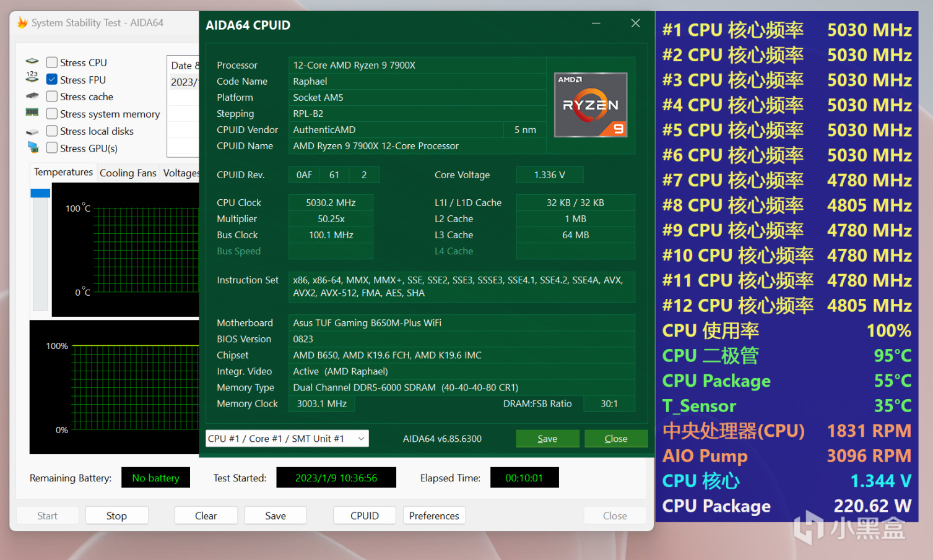Click the Clear button
The width and height of the screenshot is (933, 560).
coord(206,515)
